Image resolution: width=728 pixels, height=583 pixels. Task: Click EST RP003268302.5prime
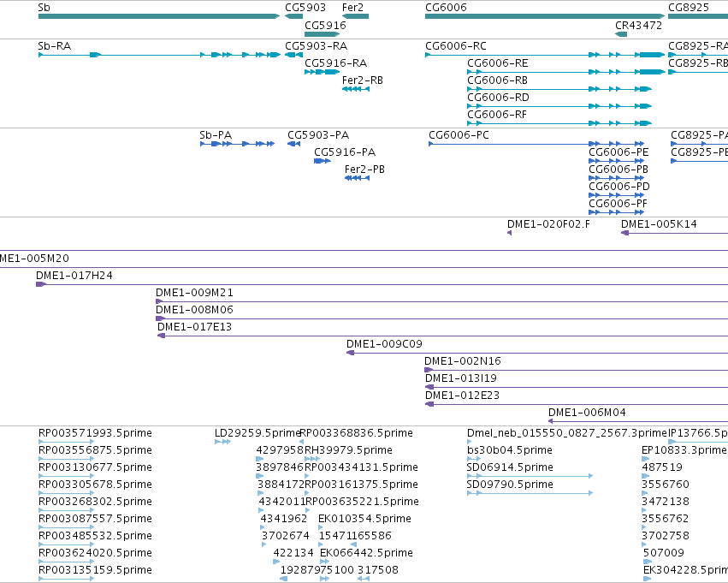[95, 503]
